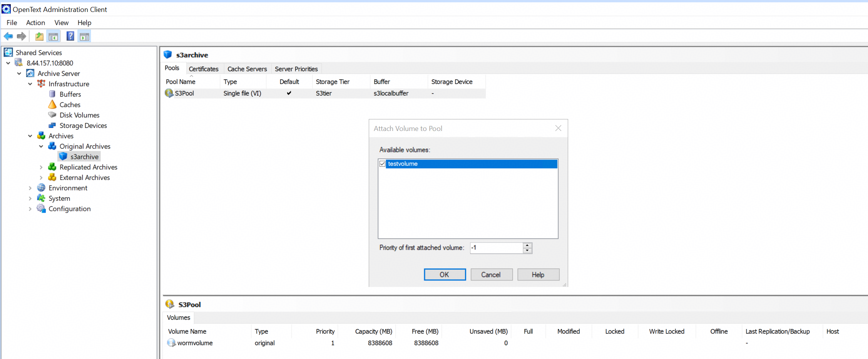This screenshot has height=359, width=868.
Task: Click the Caches cone icon
Action: point(52,104)
